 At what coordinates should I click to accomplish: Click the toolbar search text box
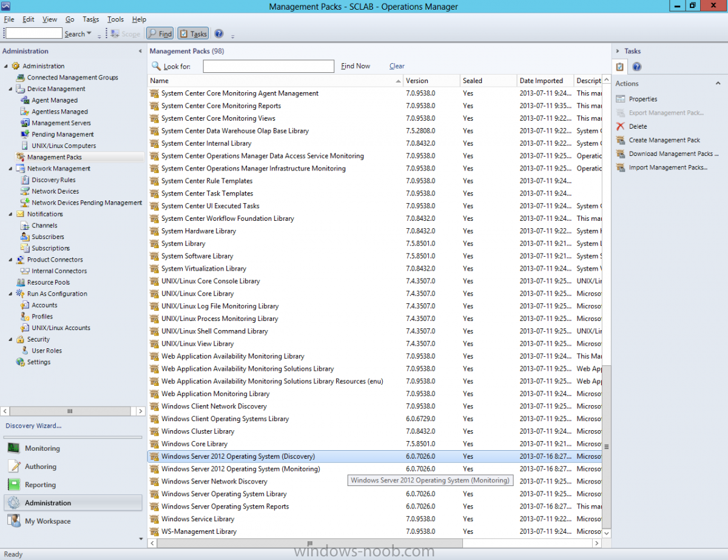coord(34,33)
